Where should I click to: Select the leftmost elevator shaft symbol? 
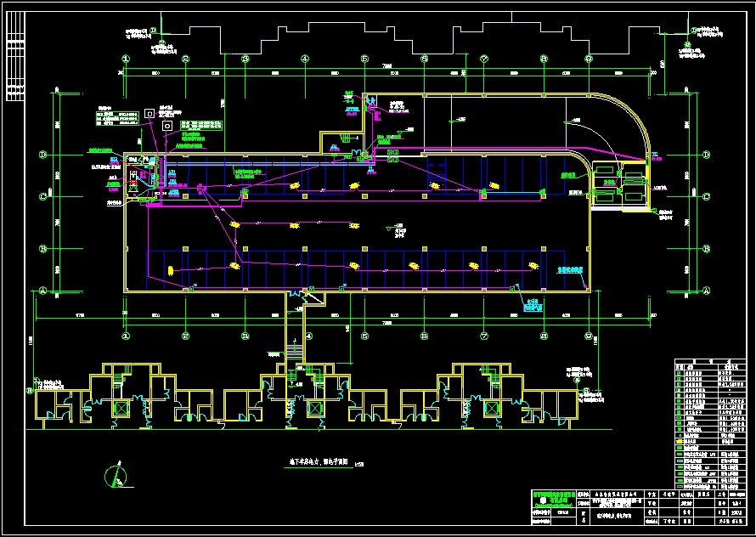pyautogui.click(x=119, y=409)
